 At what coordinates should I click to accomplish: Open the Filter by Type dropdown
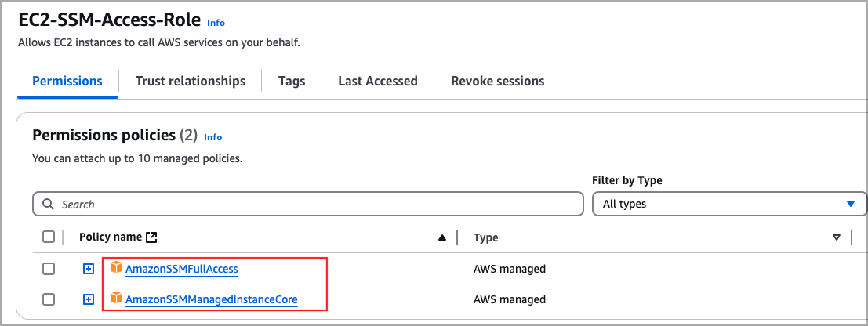728,204
